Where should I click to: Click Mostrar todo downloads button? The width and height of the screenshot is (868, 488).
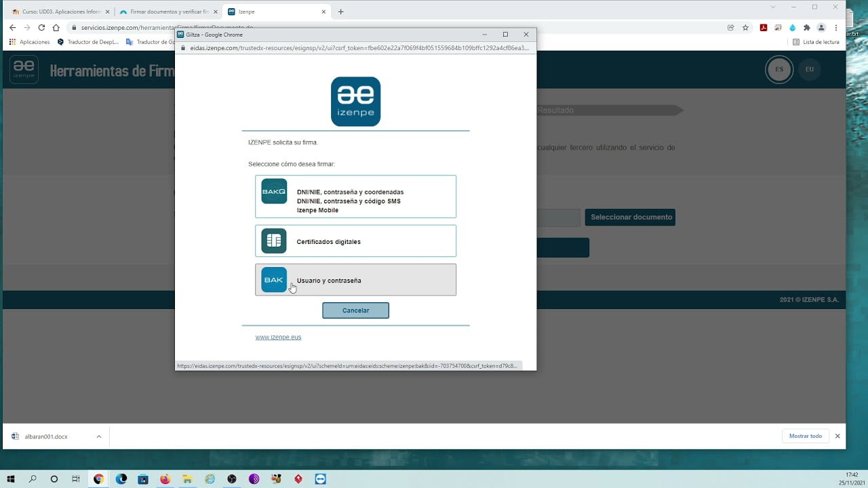pyautogui.click(x=805, y=436)
